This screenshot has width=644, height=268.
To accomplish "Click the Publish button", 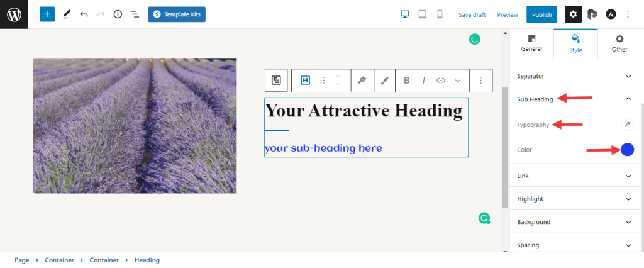I will pos(541,14).
